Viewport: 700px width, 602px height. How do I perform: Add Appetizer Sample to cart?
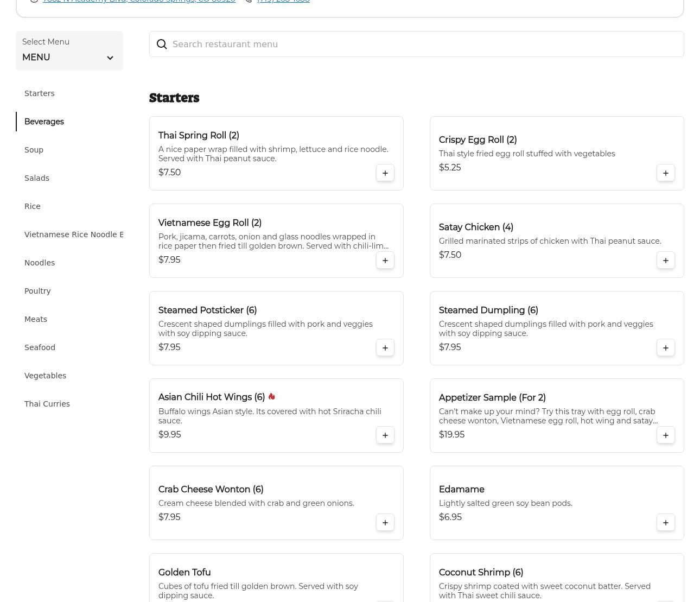pos(665,435)
